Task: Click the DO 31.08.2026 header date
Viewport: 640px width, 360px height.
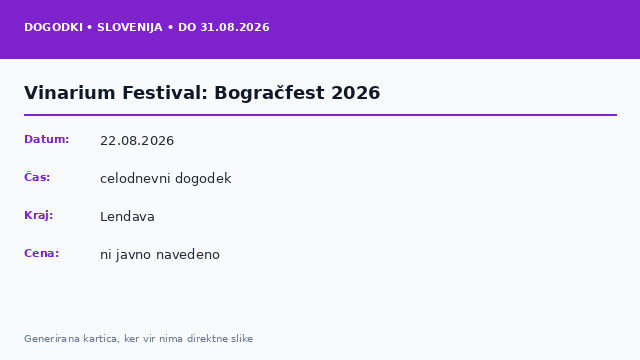Action: (x=224, y=27)
